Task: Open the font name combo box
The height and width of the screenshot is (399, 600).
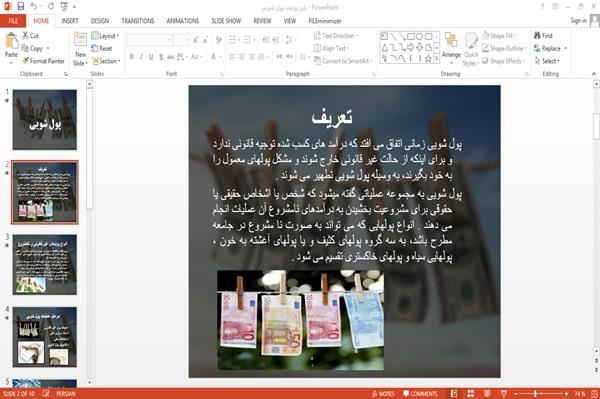Action: (150, 40)
